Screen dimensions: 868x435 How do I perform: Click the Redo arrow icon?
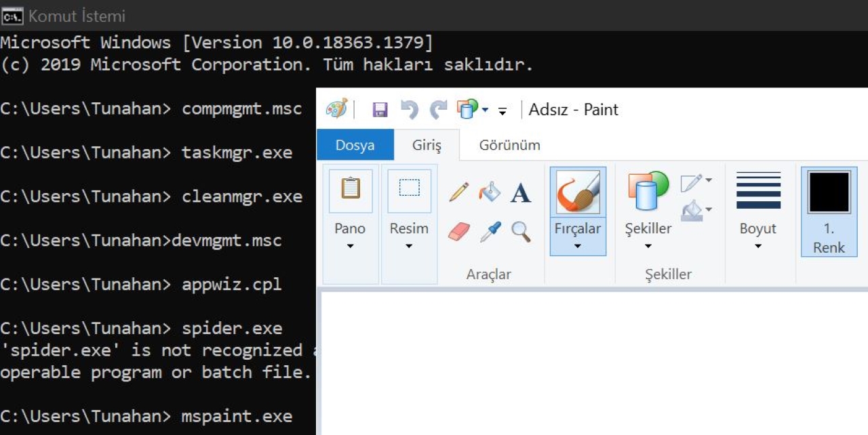438,110
